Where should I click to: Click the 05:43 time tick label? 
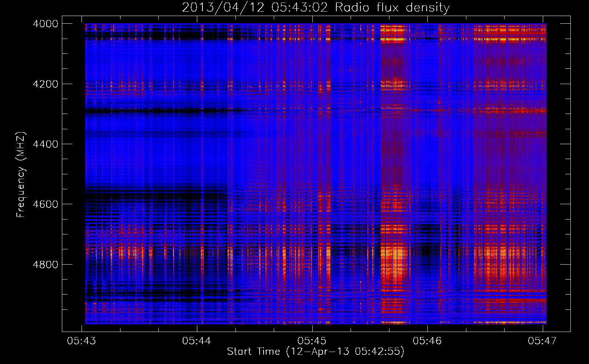pos(82,341)
